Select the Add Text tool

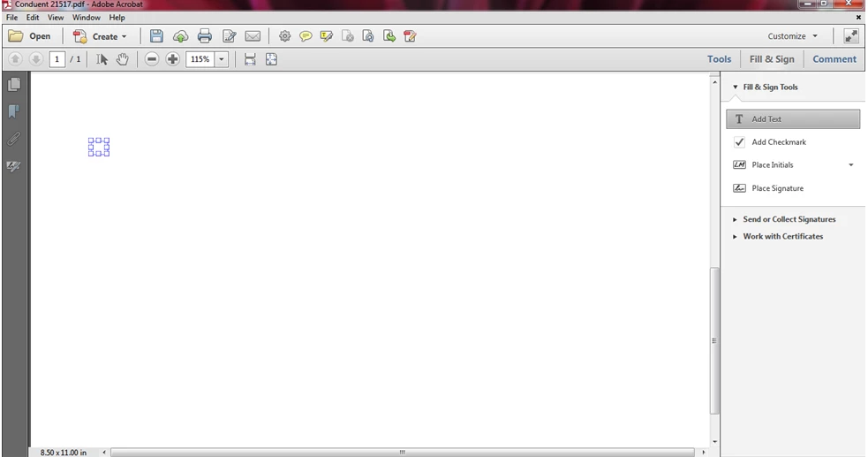pyautogui.click(x=793, y=119)
